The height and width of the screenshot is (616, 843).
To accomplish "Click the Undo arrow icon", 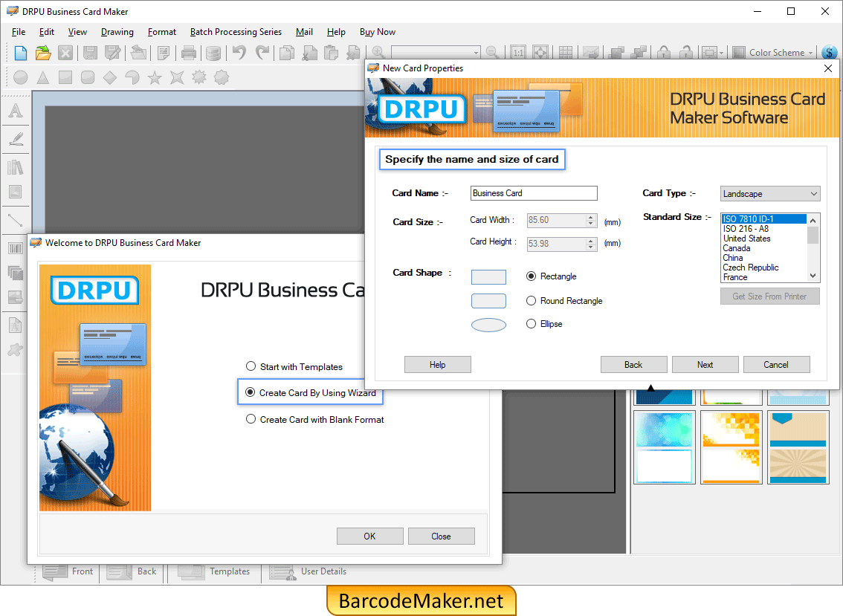I will pos(239,53).
